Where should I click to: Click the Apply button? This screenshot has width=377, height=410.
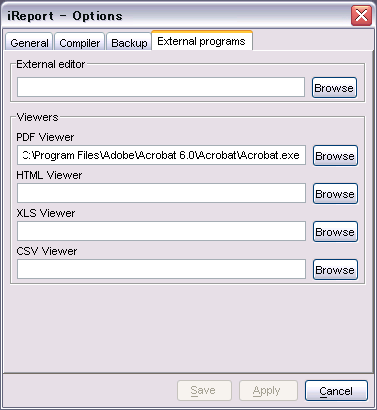(x=268, y=390)
